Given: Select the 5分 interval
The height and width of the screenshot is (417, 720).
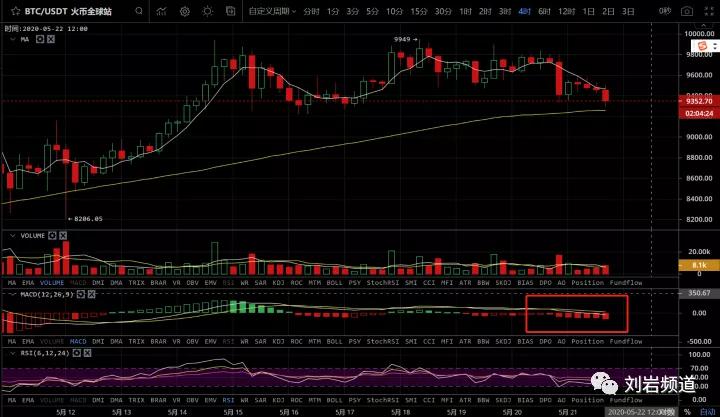Looking at the screenshot, I should (372, 11).
